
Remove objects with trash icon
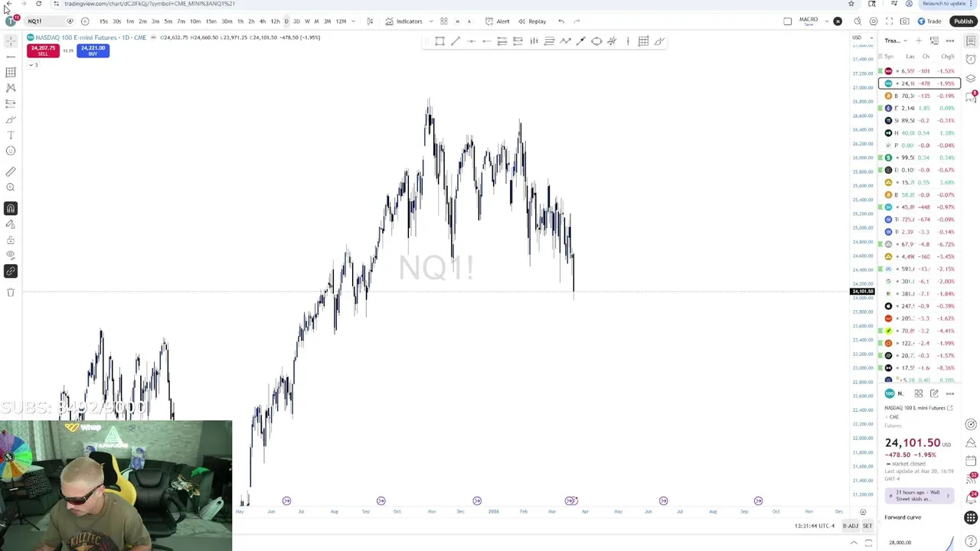pos(11,292)
